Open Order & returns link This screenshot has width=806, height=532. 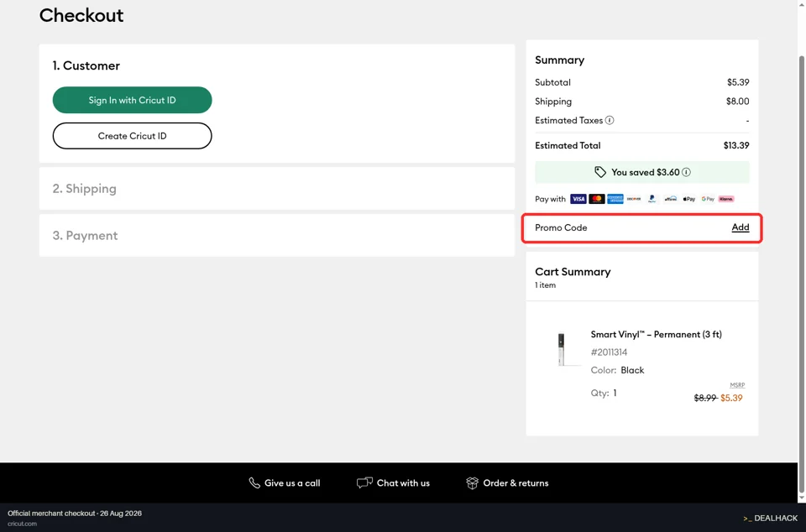coord(516,483)
